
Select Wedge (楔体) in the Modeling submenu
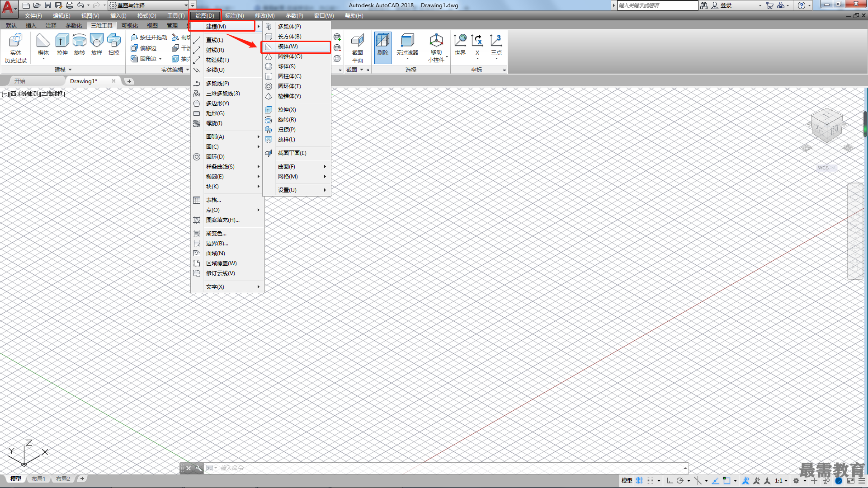296,47
